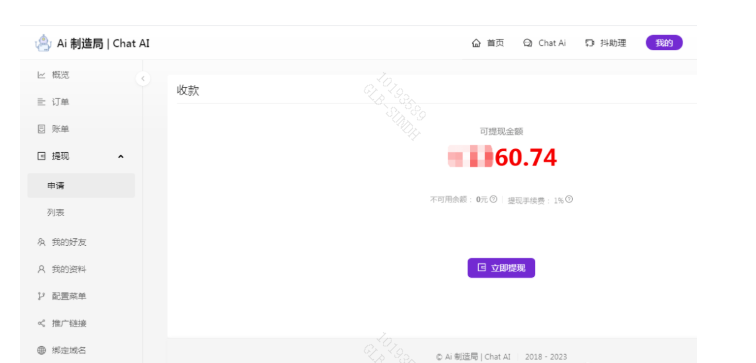Click the home icon beside 首页
This screenshot has width=756, height=363.
tap(476, 43)
